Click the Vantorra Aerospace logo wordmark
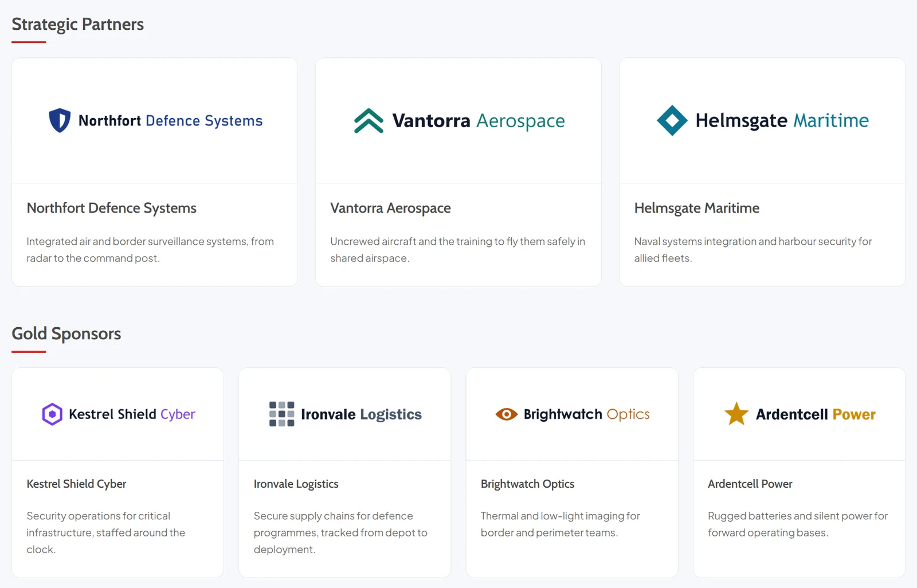 click(x=479, y=121)
